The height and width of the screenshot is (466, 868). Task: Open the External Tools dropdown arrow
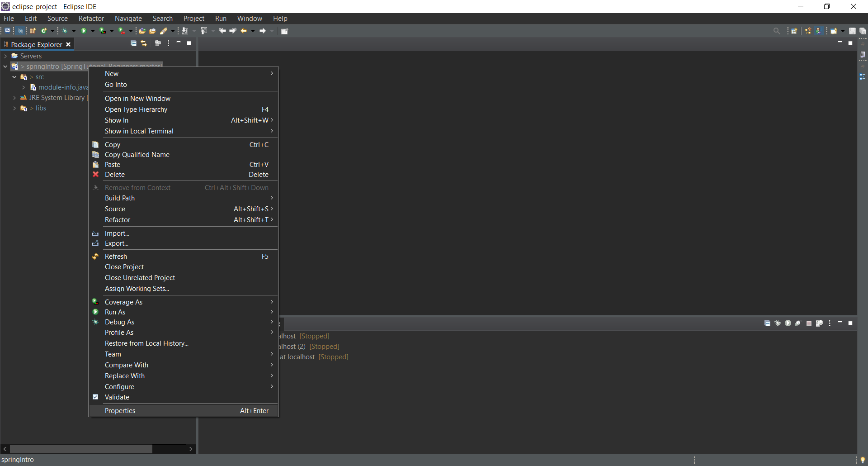pyautogui.click(x=131, y=31)
